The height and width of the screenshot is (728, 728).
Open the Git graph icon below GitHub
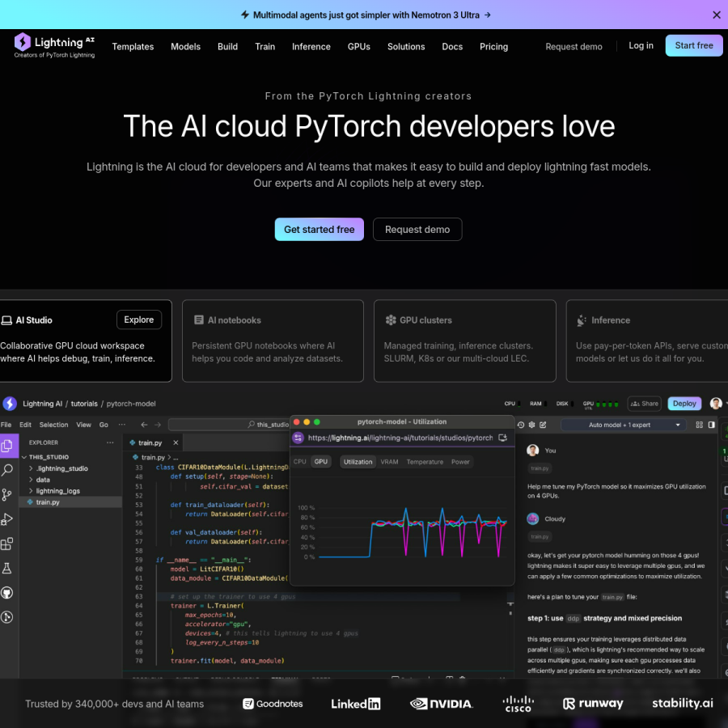(7, 617)
